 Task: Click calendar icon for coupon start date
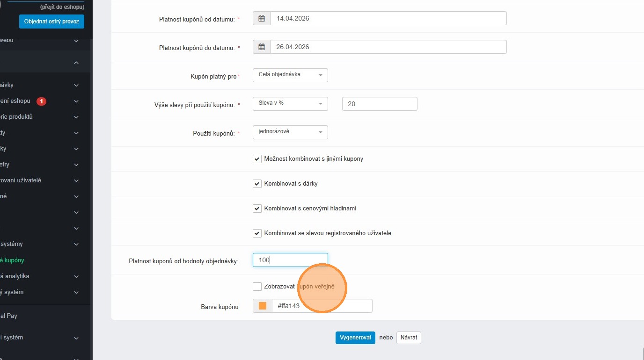point(262,19)
